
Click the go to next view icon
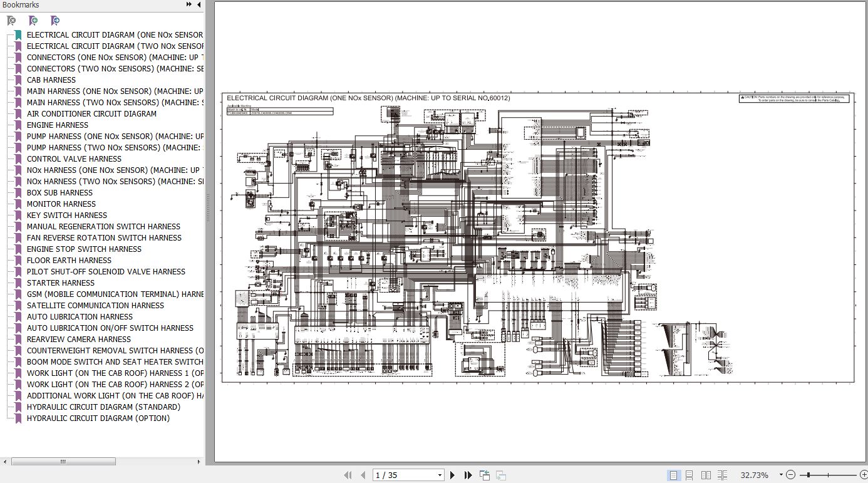[501, 475]
